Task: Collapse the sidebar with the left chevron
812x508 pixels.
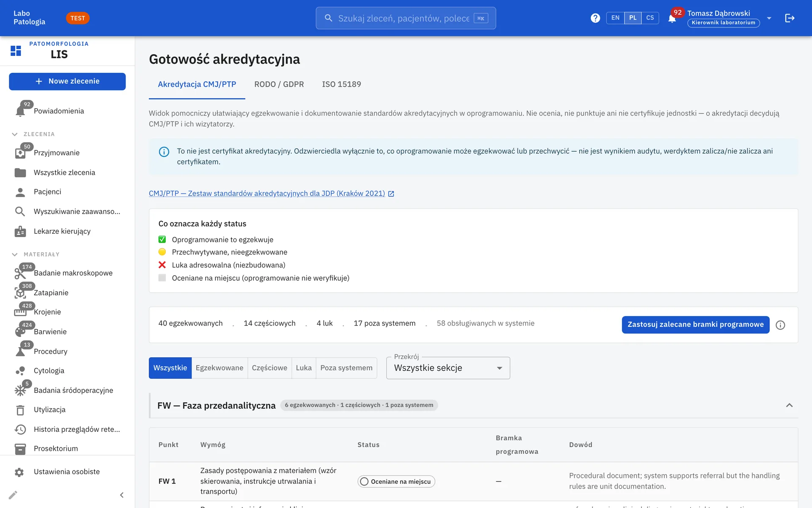Action: point(122,495)
